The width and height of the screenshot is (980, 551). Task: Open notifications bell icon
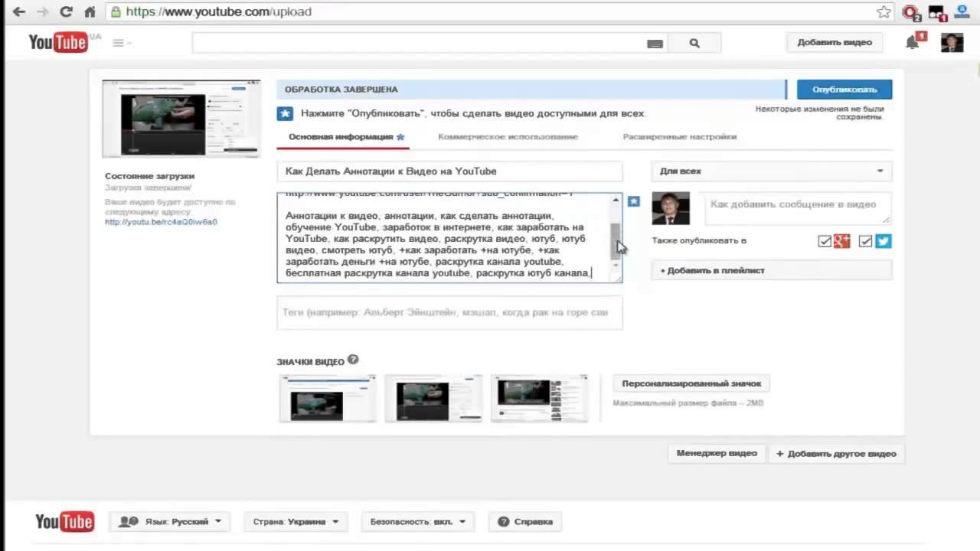913,42
